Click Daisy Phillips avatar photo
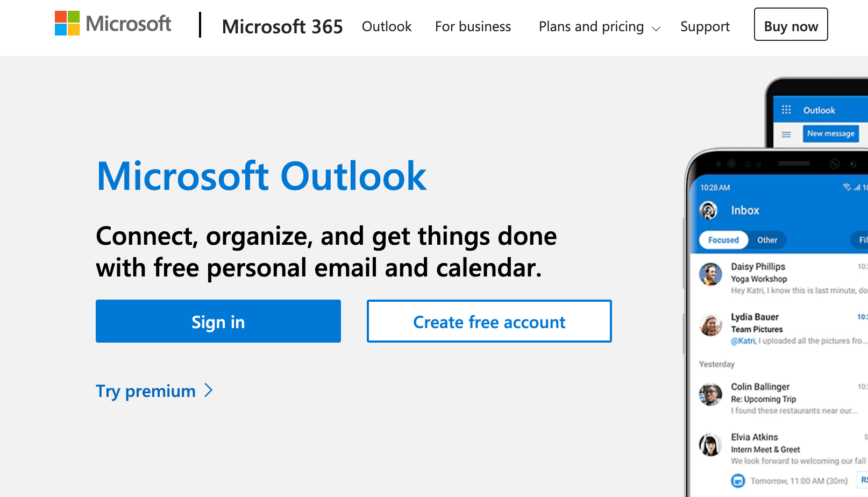868x497 pixels. tap(710, 274)
